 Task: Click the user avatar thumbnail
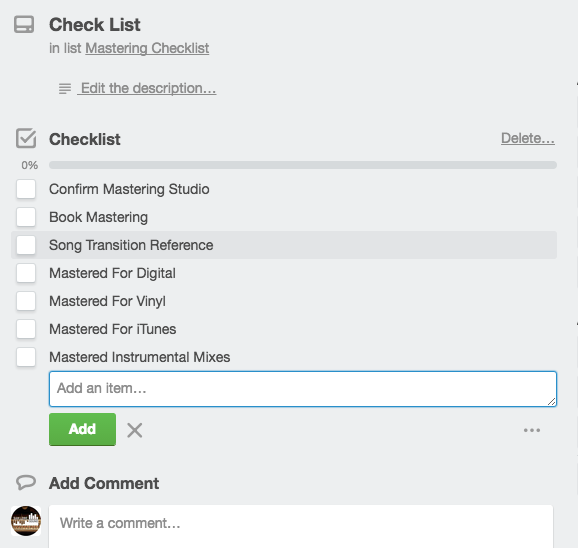pyautogui.click(x=26, y=521)
